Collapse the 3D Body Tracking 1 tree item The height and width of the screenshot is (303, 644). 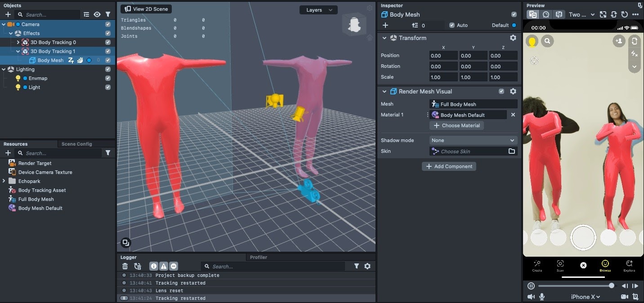(x=18, y=51)
